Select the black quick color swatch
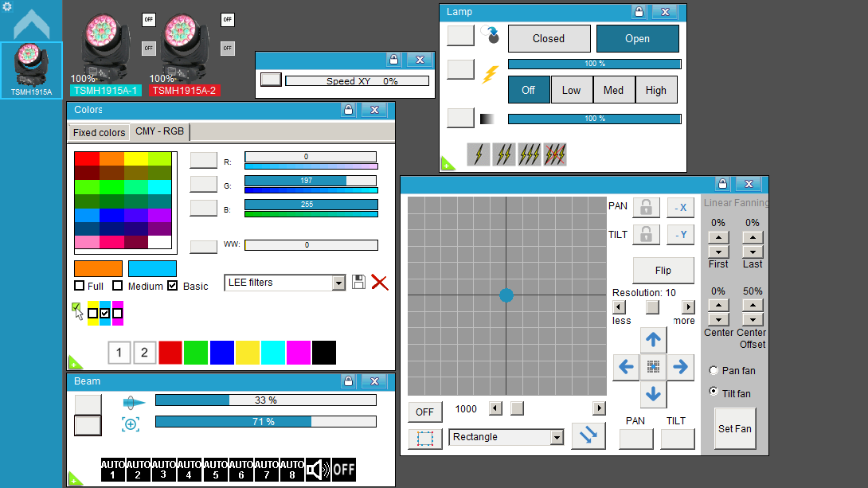The height and width of the screenshot is (488, 868). [x=324, y=353]
